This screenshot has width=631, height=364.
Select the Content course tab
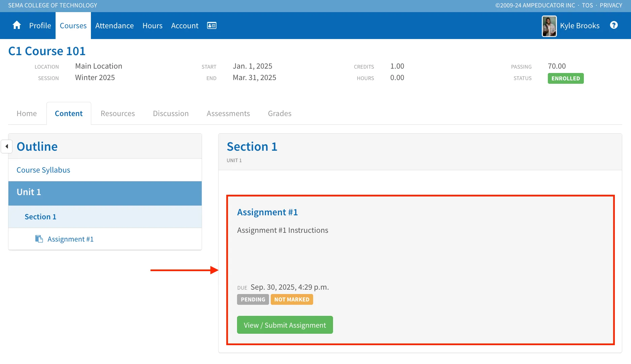click(x=69, y=113)
